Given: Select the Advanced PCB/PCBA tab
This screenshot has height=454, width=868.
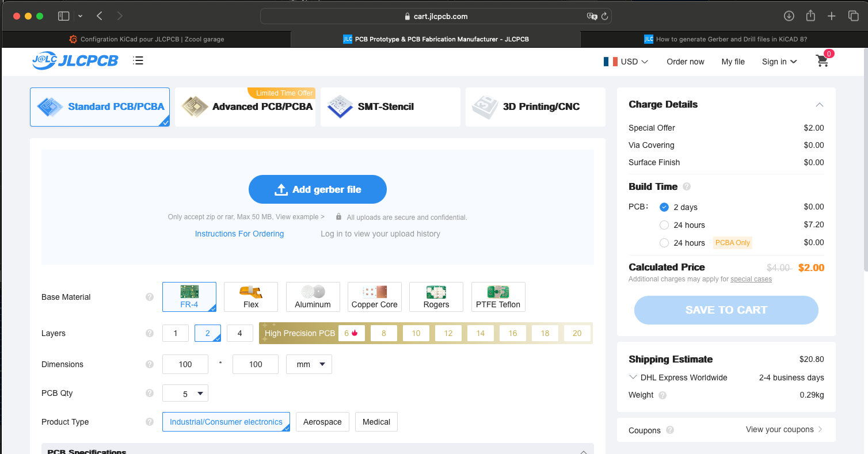Looking at the screenshot, I should (x=245, y=107).
